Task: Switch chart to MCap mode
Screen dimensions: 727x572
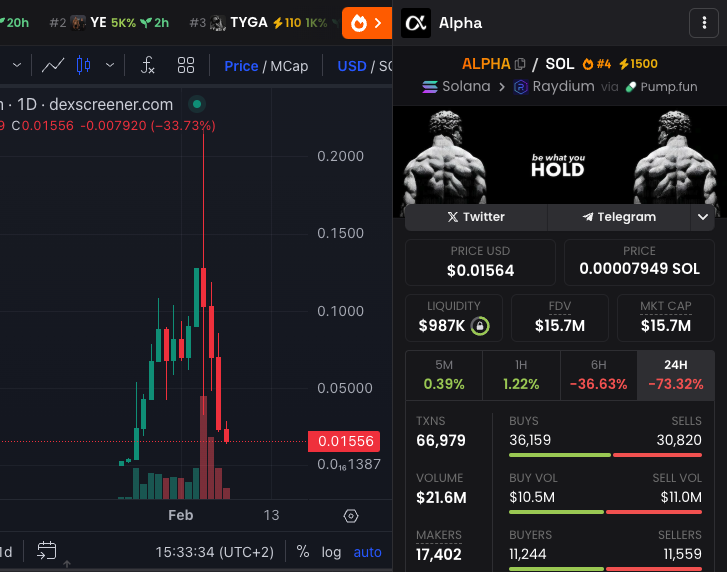Action: pyautogui.click(x=289, y=66)
